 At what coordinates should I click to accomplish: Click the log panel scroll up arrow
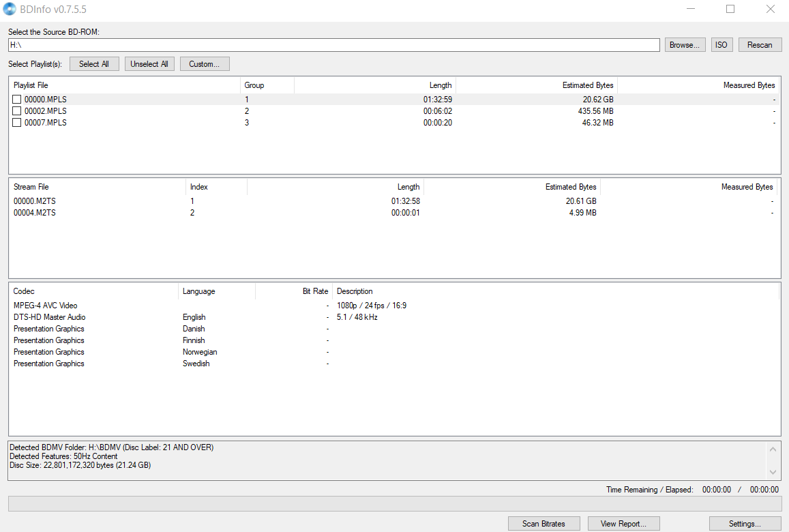(x=773, y=449)
